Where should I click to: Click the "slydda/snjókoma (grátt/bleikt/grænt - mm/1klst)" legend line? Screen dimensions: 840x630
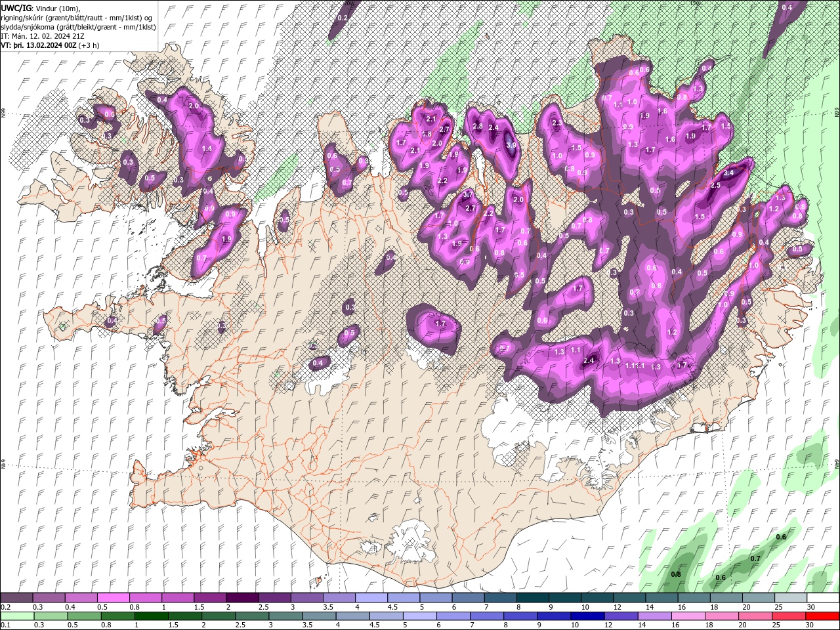(x=78, y=27)
